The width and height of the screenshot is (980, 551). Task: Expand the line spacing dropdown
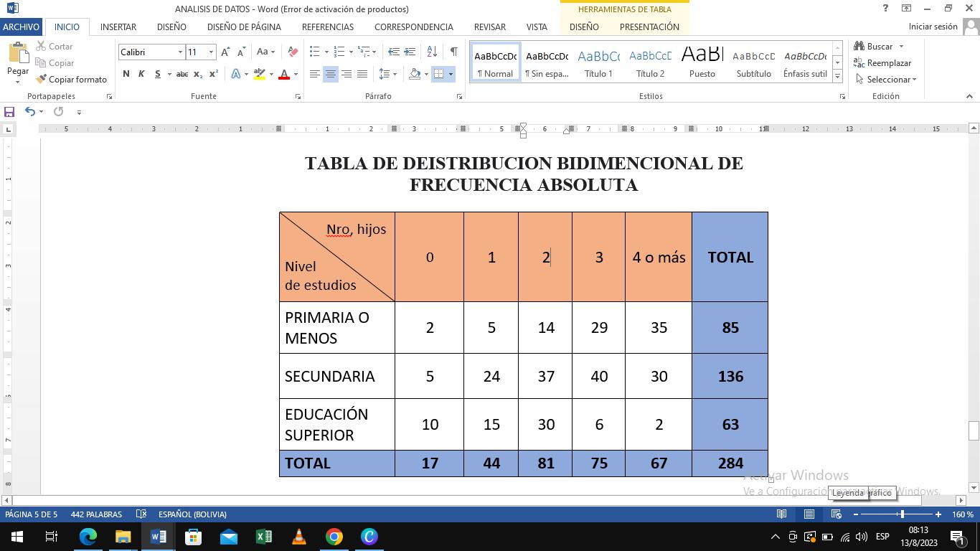point(395,74)
